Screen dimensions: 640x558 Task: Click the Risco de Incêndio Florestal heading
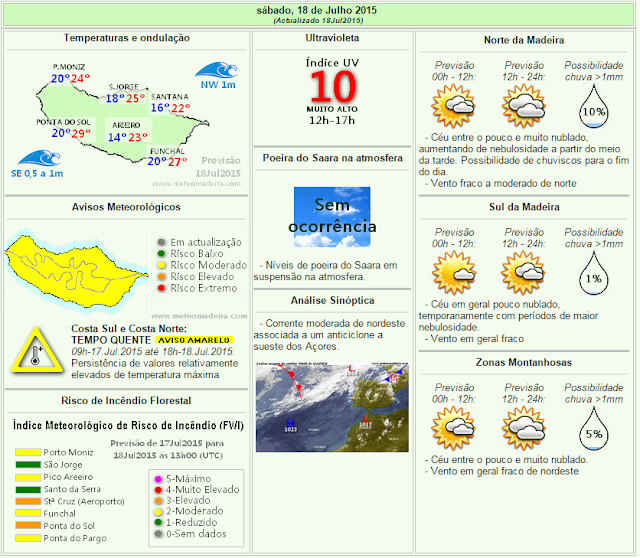126,400
